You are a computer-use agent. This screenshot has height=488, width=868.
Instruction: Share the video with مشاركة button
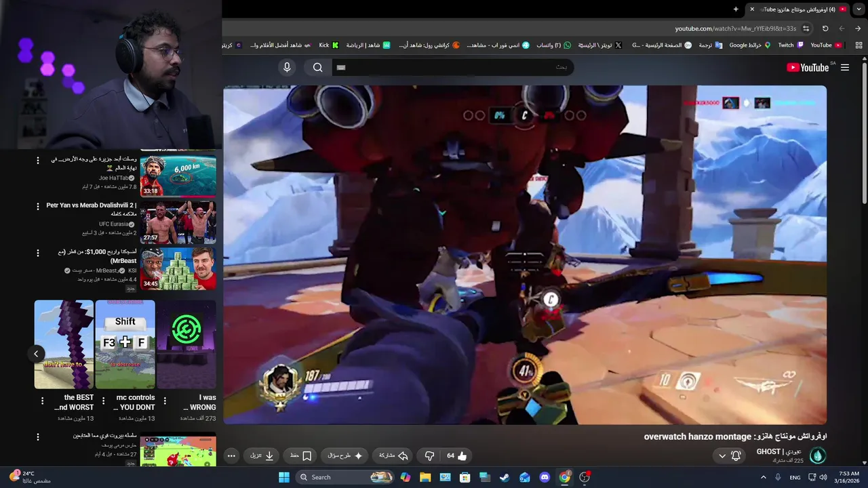coord(393,456)
